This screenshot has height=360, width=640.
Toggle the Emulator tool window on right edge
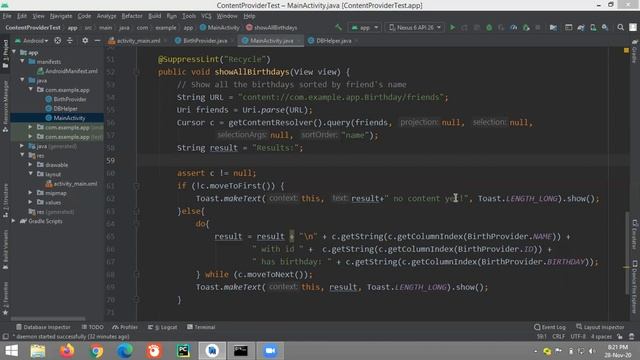click(634, 234)
